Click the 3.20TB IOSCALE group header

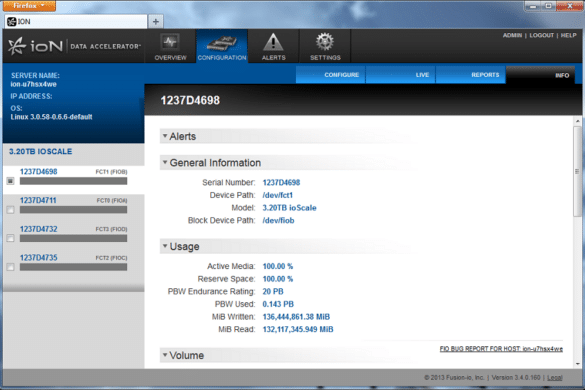(41, 152)
